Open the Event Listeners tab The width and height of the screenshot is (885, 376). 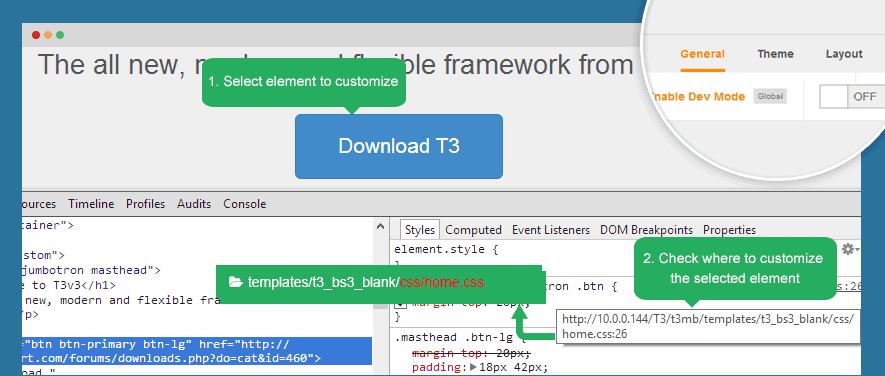click(x=551, y=230)
